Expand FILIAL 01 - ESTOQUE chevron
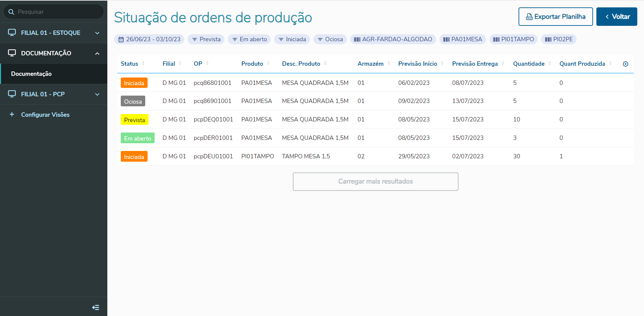This screenshot has height=316, width=644. 97,33
